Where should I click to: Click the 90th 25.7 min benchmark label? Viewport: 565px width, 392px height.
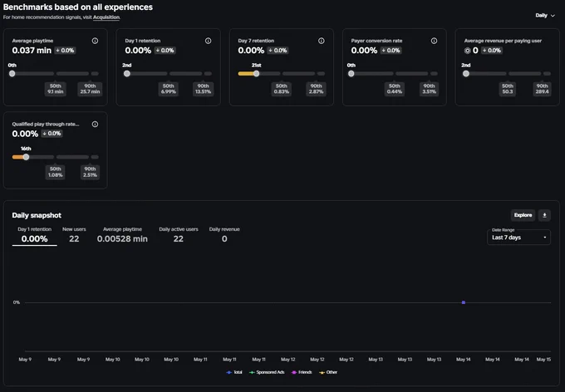click(x=90, y=89)
